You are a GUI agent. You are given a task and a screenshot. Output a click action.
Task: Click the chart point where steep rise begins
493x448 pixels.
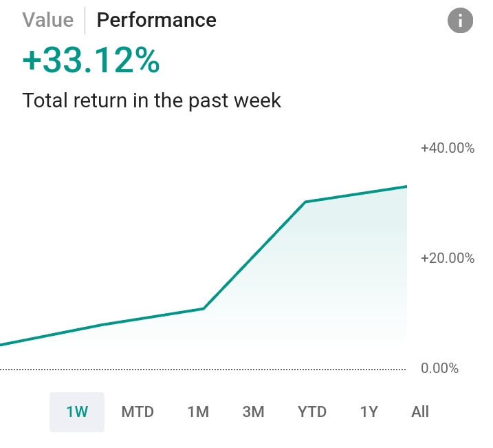(x=204, y=308)
